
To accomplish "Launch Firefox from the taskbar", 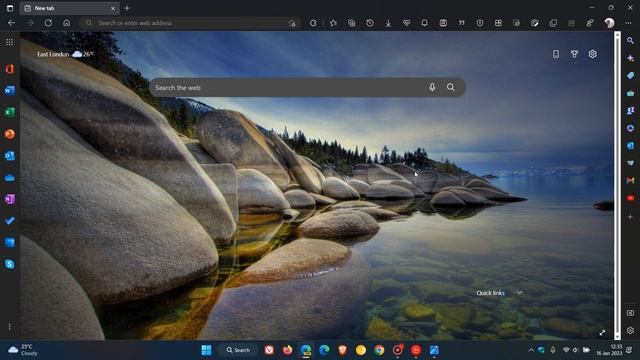I will click(x=287, y=350).
